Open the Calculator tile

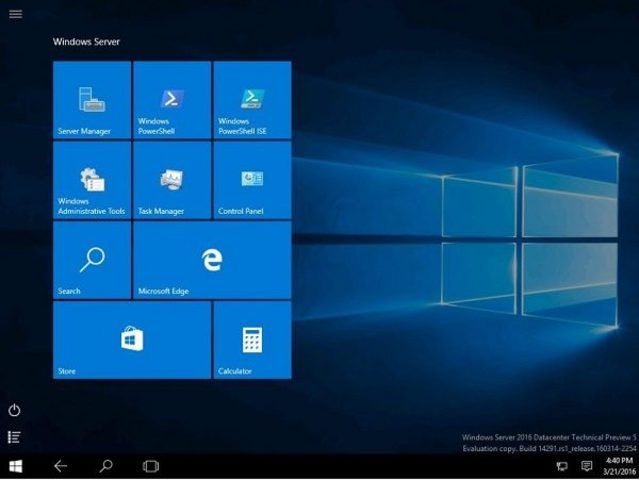(252, 340)
